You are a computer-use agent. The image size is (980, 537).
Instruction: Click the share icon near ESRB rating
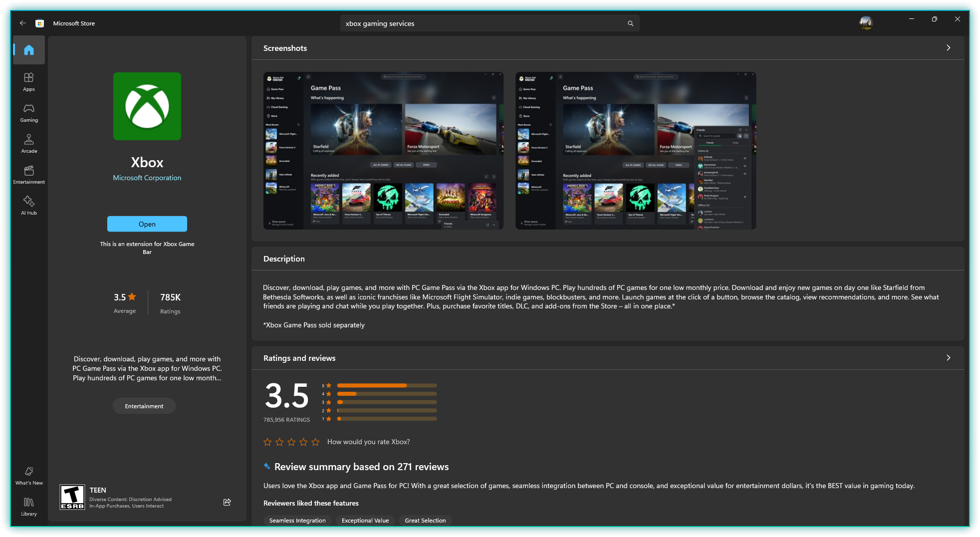(227, 502)
